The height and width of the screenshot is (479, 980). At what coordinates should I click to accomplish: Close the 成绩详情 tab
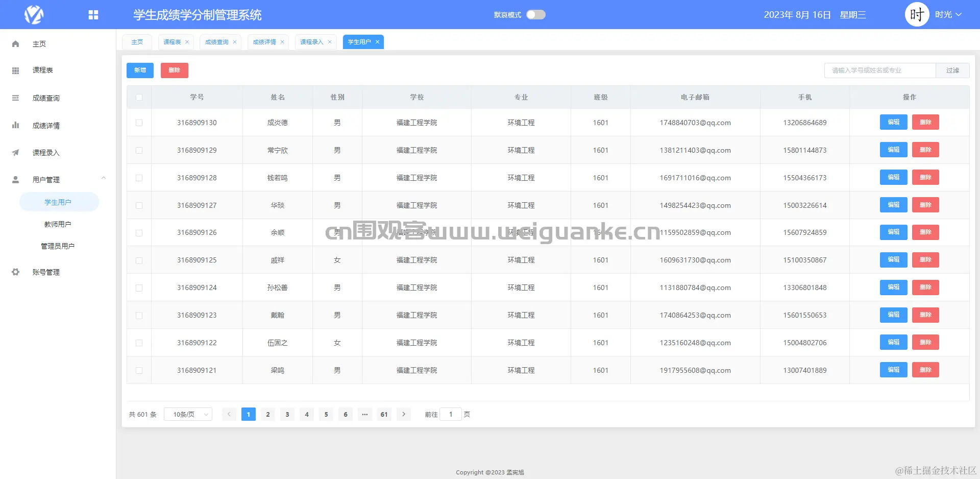[x=282, y=42]
